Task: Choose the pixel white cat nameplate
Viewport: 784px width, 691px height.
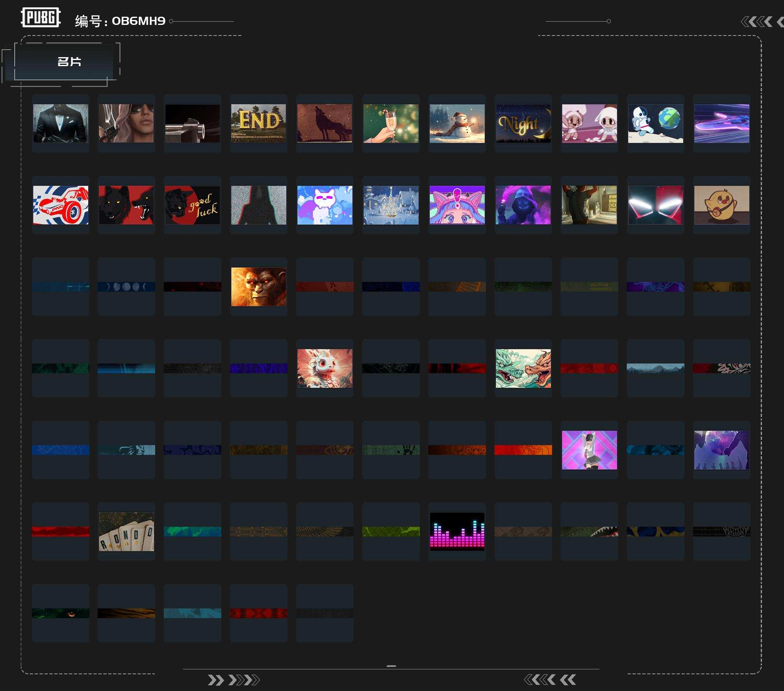Action: 325,205
